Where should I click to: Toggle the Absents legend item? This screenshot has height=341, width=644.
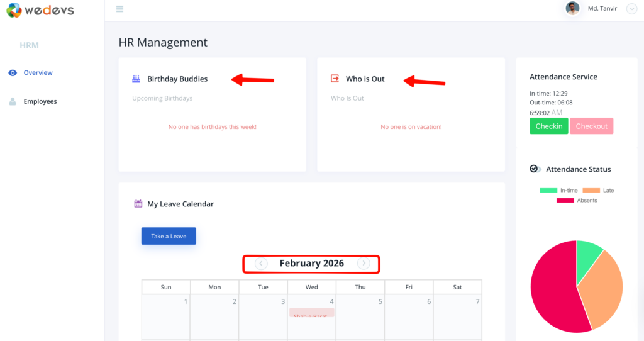point(577,200)
